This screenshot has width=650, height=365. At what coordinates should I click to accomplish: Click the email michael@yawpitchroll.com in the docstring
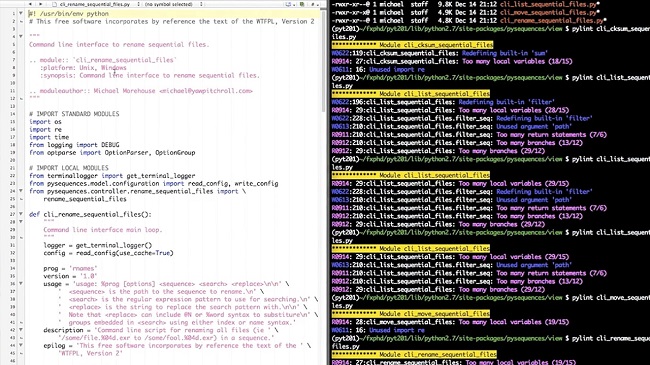[206, 91]
